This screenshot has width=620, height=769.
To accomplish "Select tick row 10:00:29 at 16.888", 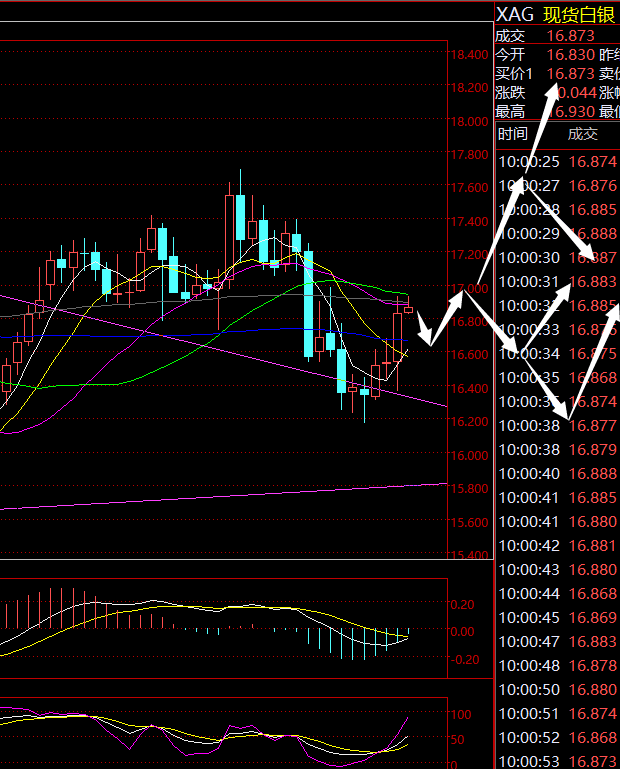I will pyautogui.click(x=558, y=233).
